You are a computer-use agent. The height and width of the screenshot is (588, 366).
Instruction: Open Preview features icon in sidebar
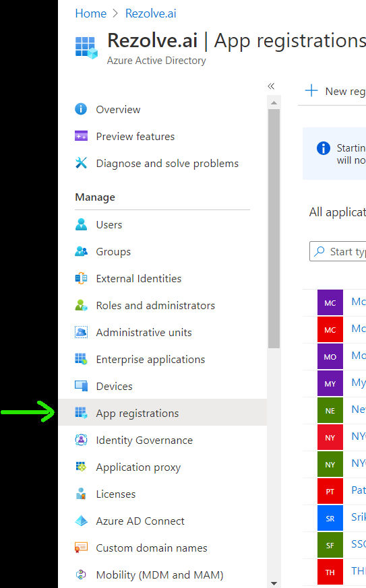pos(81,136)
